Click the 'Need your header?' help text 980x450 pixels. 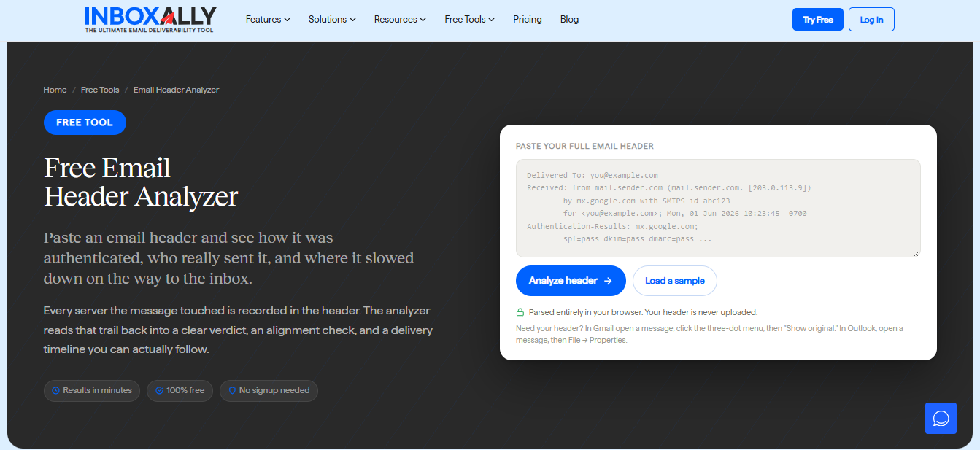709,334
